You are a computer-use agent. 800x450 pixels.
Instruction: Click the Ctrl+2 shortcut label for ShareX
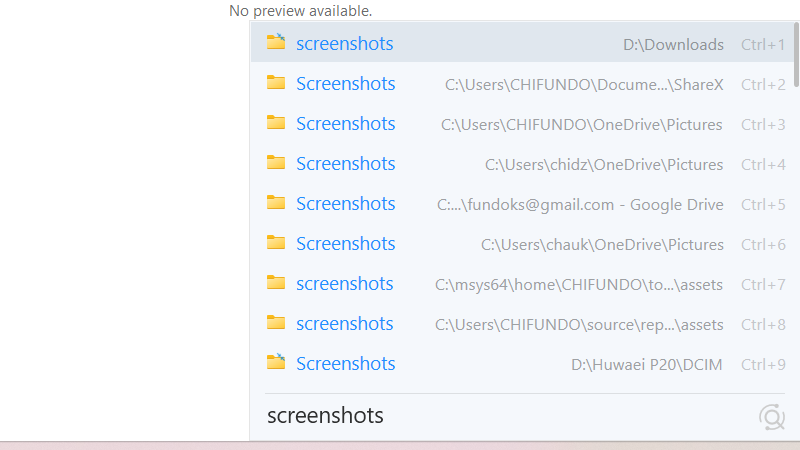click(x=762, y=85)
